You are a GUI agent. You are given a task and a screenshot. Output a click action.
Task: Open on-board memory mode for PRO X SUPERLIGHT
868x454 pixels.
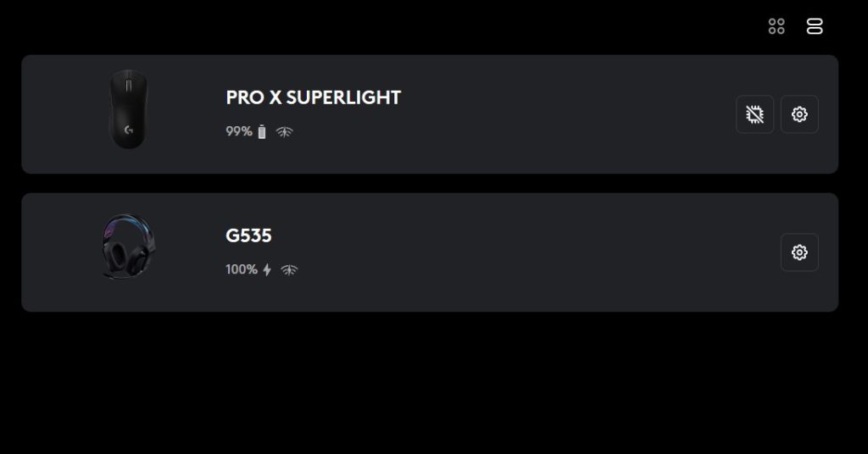pyautogui.click(x=754, y=114)
